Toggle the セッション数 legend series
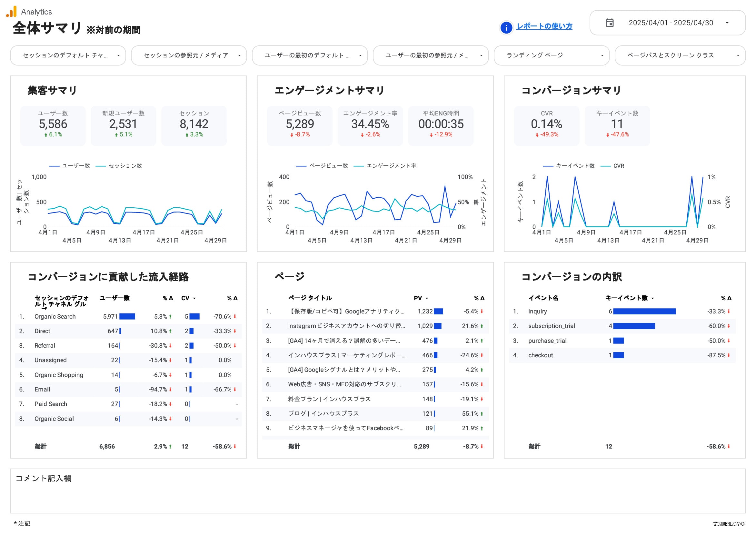 click(119, 166)
